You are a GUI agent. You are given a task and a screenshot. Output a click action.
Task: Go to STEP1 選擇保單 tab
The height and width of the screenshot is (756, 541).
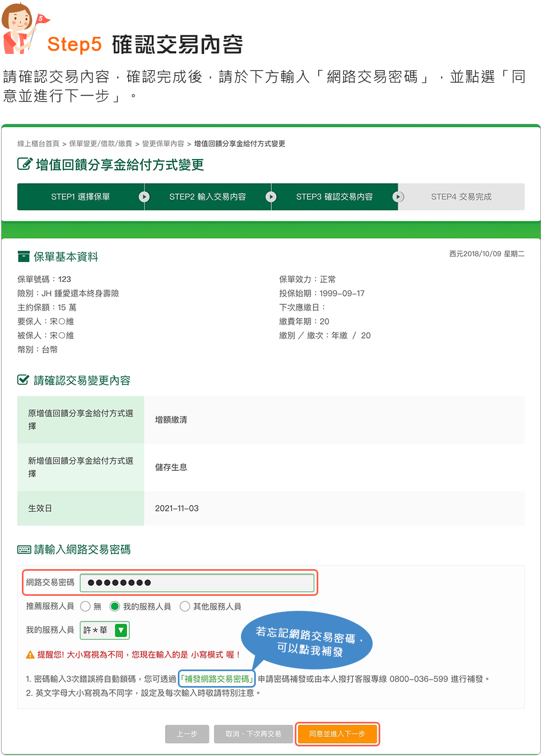click(81, 196)
